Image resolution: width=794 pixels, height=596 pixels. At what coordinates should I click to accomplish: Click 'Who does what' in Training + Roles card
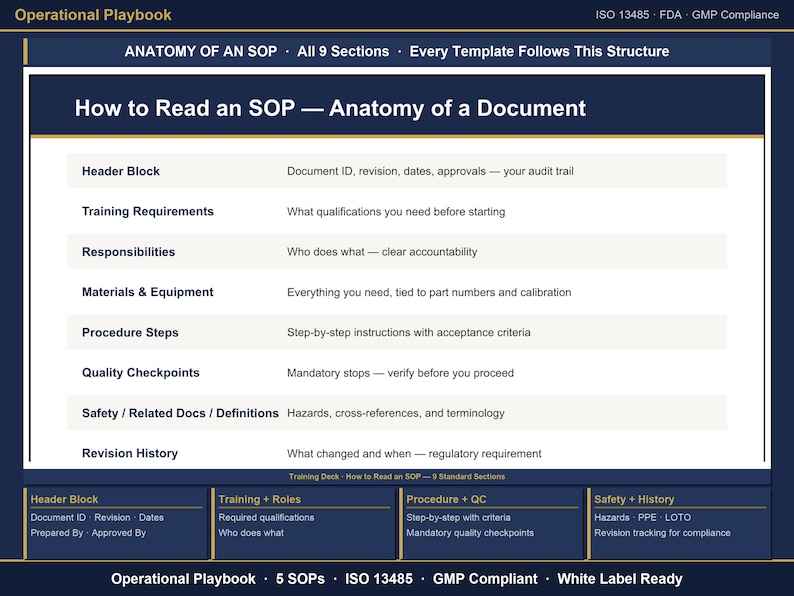point(251,533)
